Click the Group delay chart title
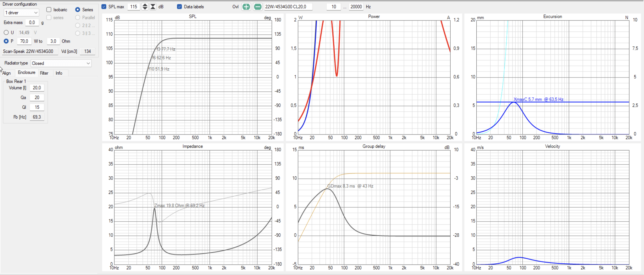Viewport: 644px width, 275px height. tap(374, 146)
